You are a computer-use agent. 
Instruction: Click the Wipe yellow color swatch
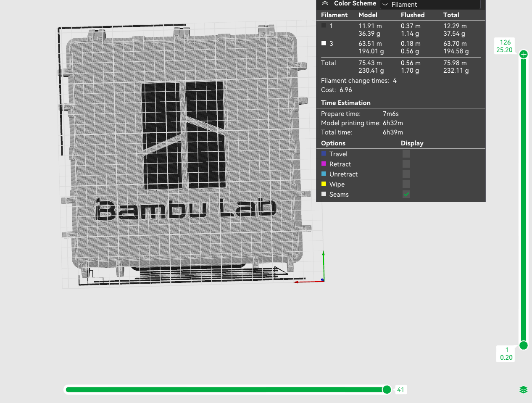click(324, 184)
